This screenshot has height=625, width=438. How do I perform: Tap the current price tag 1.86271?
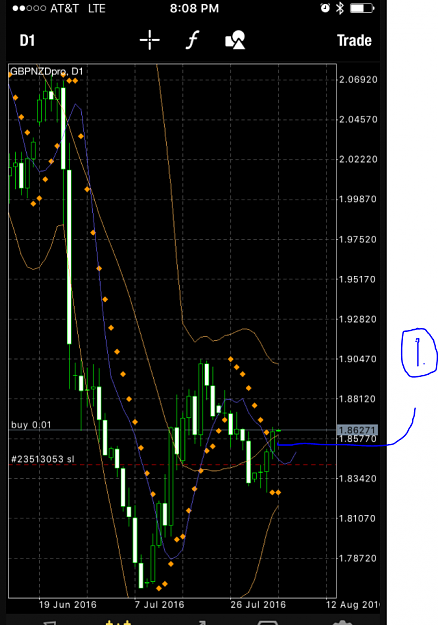[x=357, y=430]
